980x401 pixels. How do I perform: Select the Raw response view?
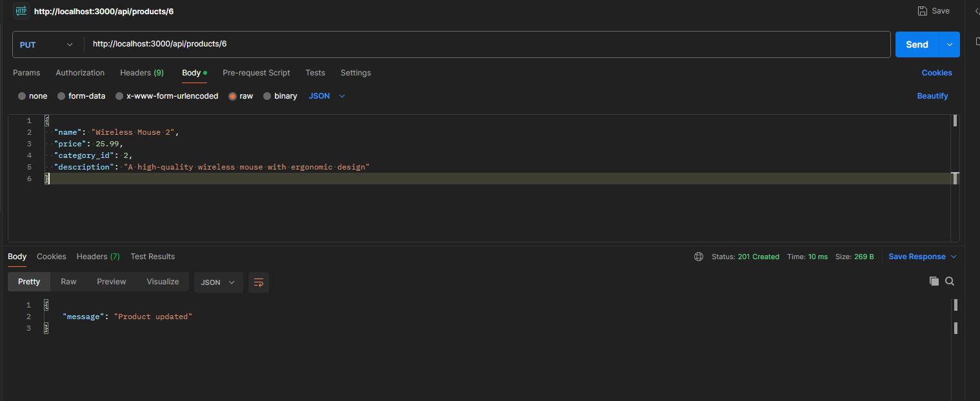click(x=68, y=282)
